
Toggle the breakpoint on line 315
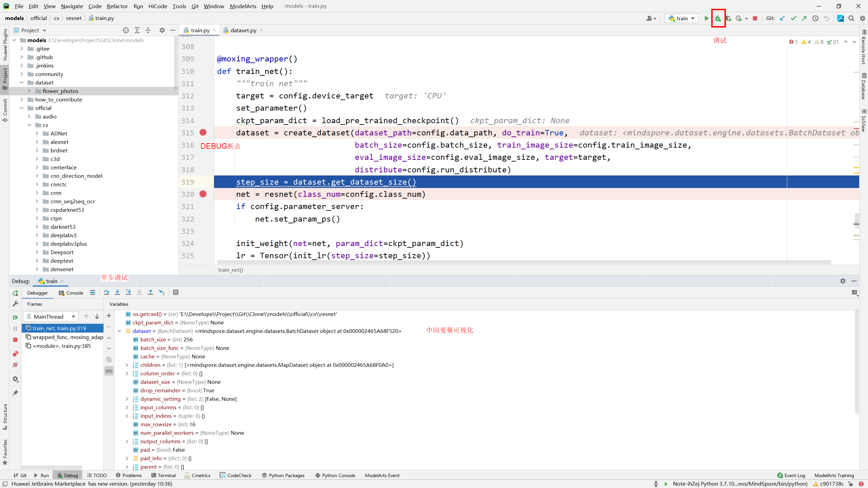click(x=203, y=133)
